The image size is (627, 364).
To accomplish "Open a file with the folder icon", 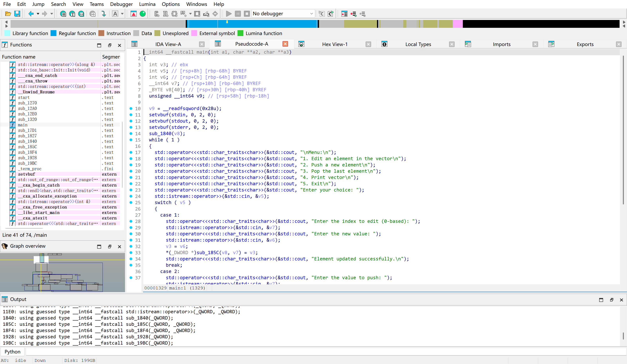I will tap(8, 14).
